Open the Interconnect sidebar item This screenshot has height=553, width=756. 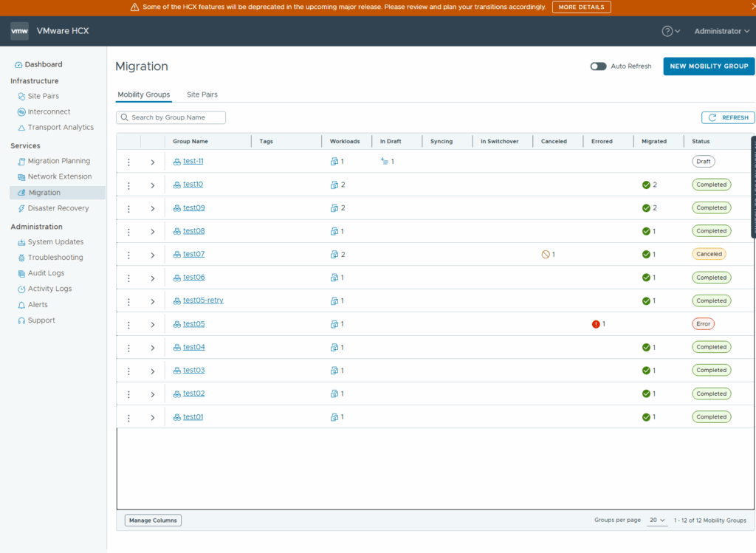[49, 111]
